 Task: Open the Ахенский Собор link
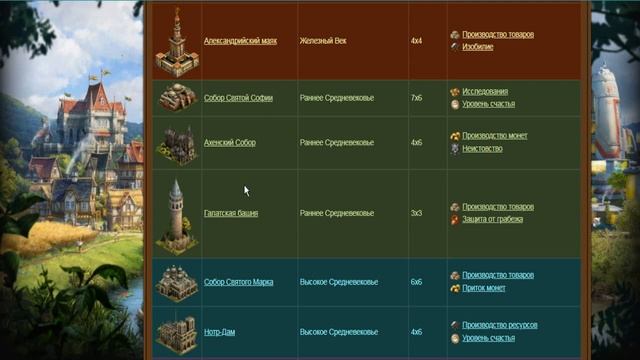pyautogui.click(x=230, y=142)
